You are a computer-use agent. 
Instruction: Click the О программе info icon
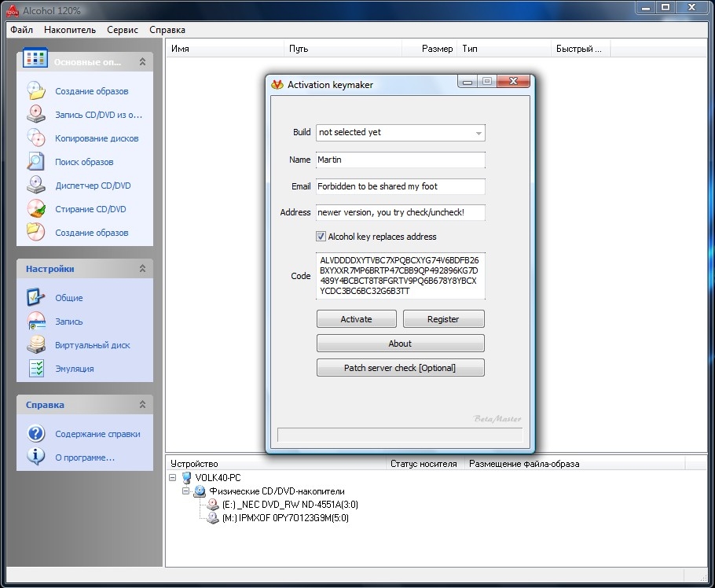[x=36, y=457]
